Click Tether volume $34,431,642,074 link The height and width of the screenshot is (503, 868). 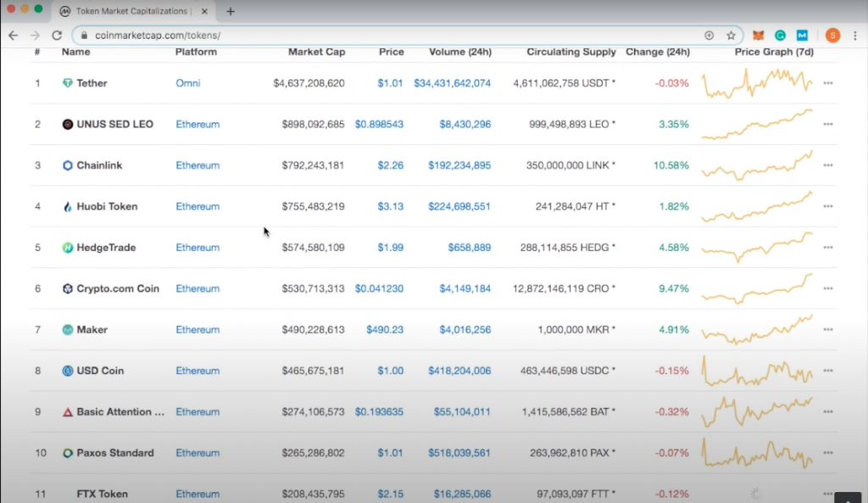(x=453, y=83)
